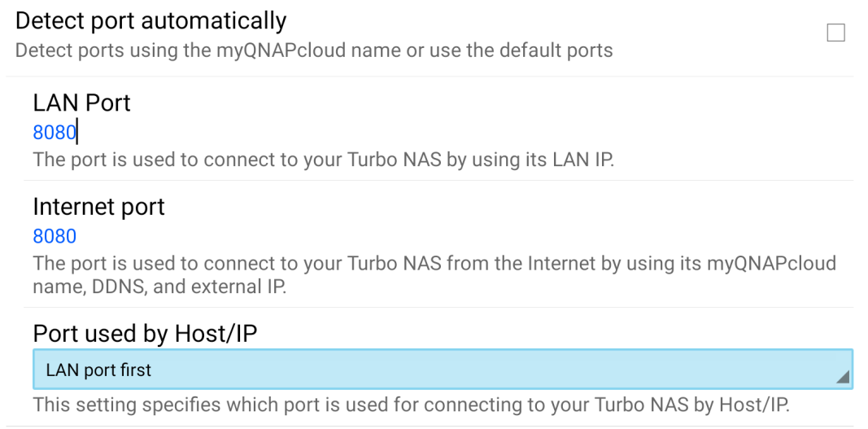The height and width of the screenshot is (429, 868).
Task: Enable the Detect port automatically checkbox
Action: coord(835,33)
